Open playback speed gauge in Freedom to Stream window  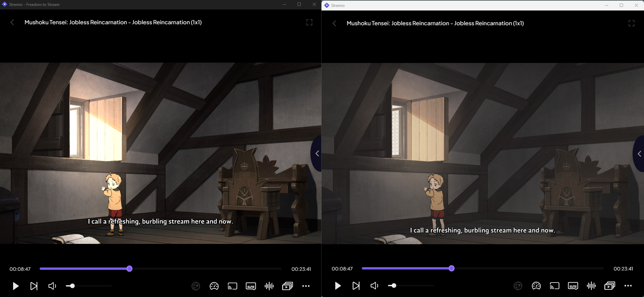point(214,286)
